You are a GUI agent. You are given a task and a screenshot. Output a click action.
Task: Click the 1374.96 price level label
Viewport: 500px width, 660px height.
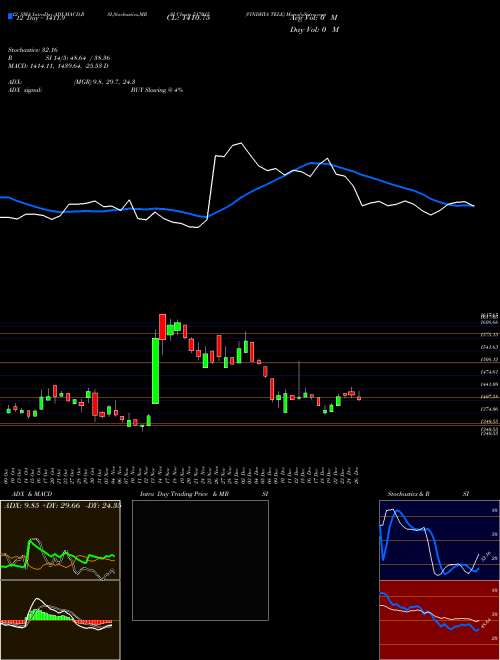[x=489, y=409]
